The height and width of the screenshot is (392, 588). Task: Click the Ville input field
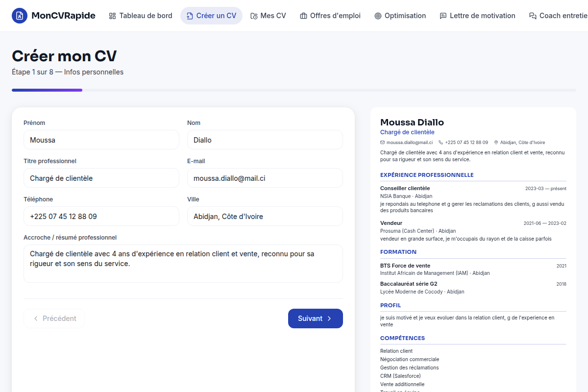pyautogui.click(x=265, y=216)
